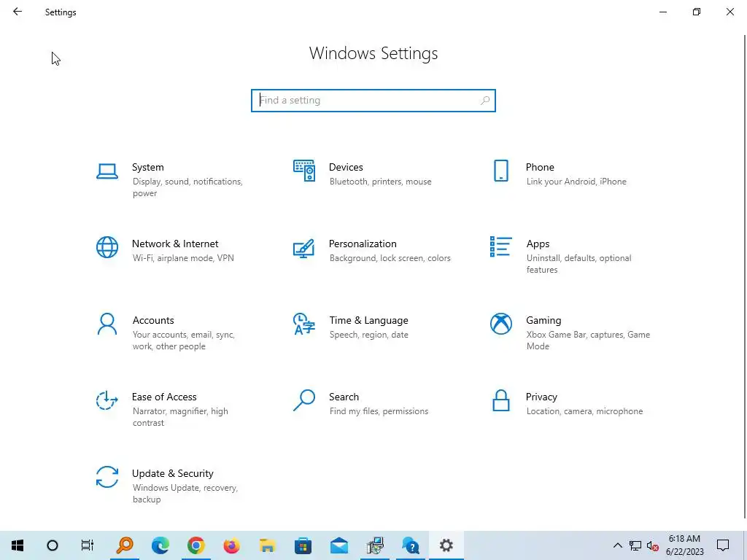Open the orange magnifier app in the taskbar
Screen dimensions: 747x560
pos(125,545)
